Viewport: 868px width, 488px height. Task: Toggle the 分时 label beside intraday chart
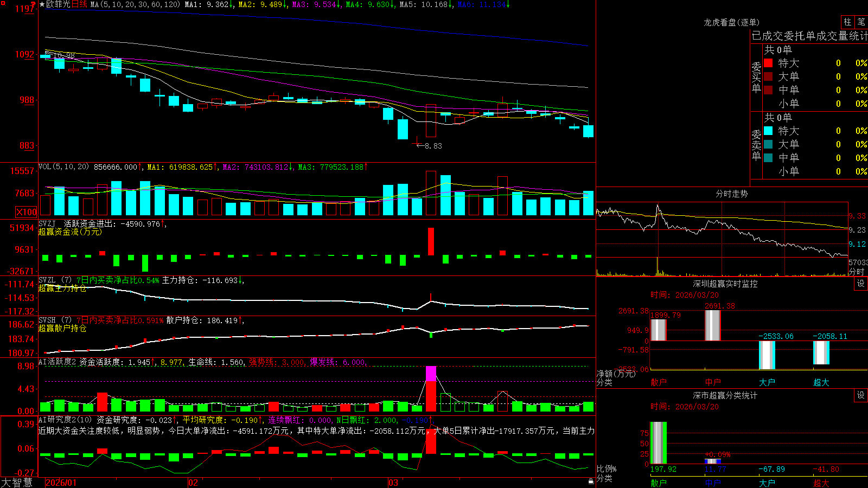857,272
